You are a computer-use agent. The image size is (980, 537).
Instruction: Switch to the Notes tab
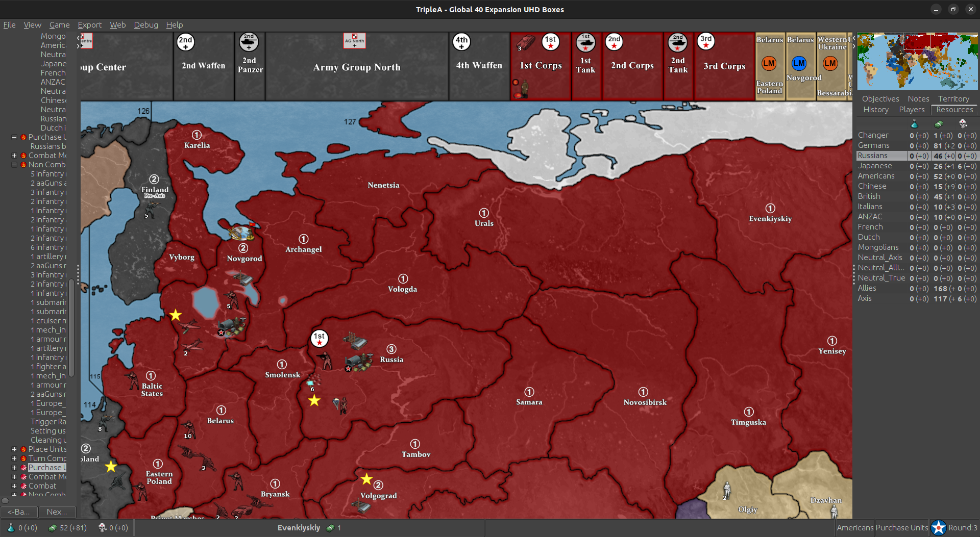918,99
